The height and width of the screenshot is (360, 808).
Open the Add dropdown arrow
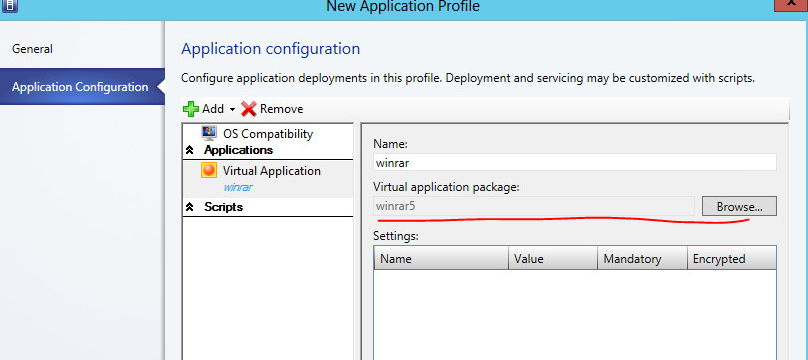[x=232, y=109]
